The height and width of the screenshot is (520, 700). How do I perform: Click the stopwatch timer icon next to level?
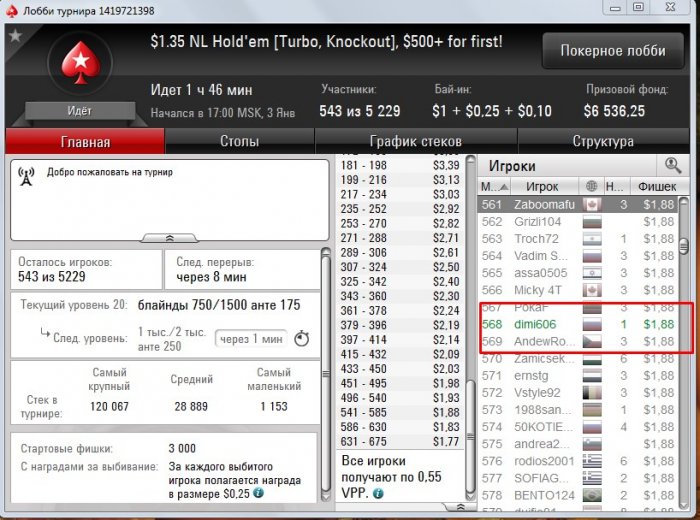point(302,339)
